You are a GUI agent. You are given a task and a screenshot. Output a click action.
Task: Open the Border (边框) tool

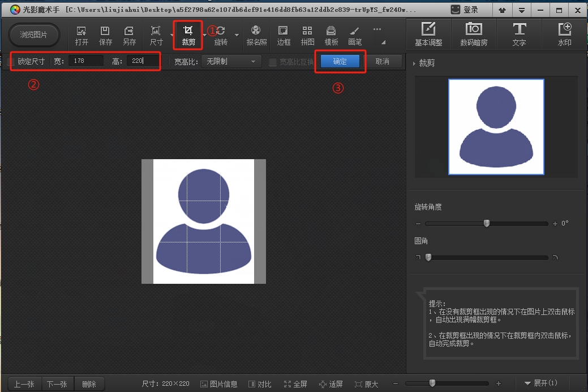[x=284, y=35]
